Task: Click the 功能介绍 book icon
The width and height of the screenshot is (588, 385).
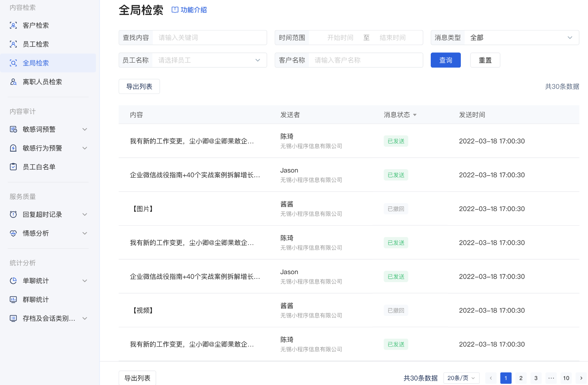Action: (175, 10)
